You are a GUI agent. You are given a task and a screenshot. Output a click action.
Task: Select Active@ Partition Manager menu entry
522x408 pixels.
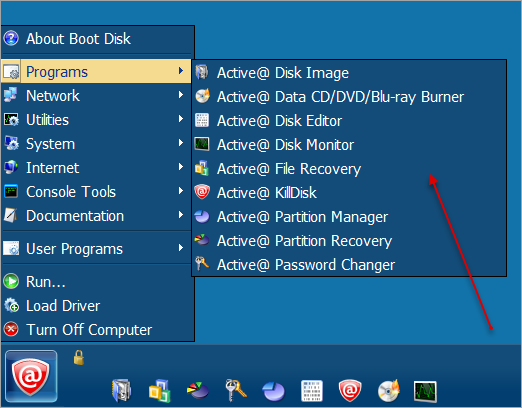(x=349, y=217)
